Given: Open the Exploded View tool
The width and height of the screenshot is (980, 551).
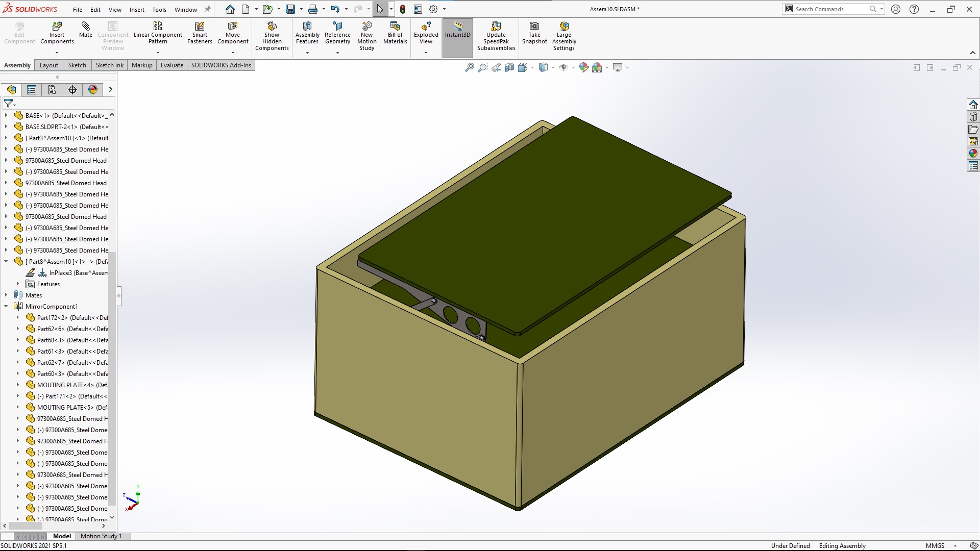Looking at the screenshot, I should [426, 32].
